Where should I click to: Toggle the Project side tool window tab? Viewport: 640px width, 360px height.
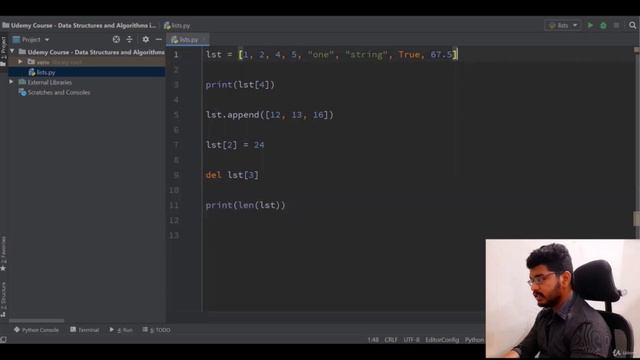click(x=3, y=51)
